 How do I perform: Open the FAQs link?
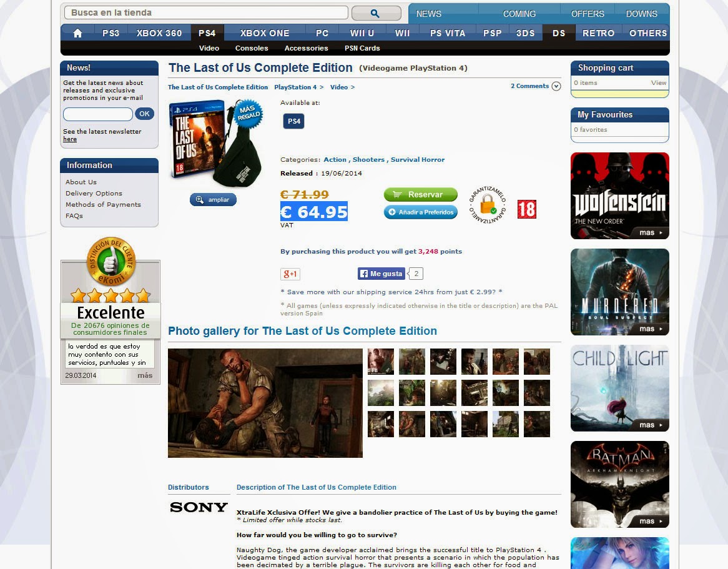coord(74,215)
